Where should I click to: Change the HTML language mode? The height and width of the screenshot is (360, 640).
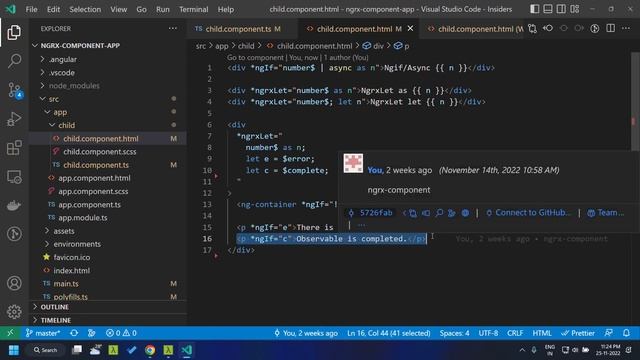click(x=542, y=333)
